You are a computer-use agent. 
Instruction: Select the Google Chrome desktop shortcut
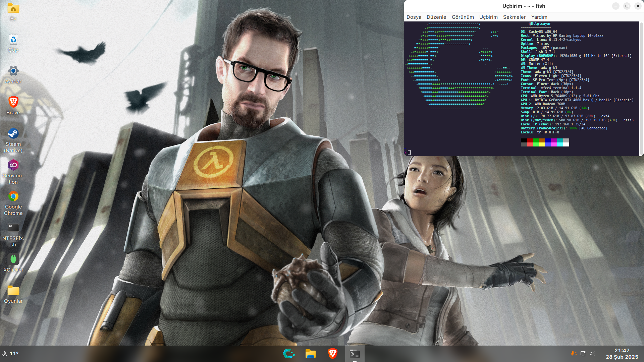[13, 203]
